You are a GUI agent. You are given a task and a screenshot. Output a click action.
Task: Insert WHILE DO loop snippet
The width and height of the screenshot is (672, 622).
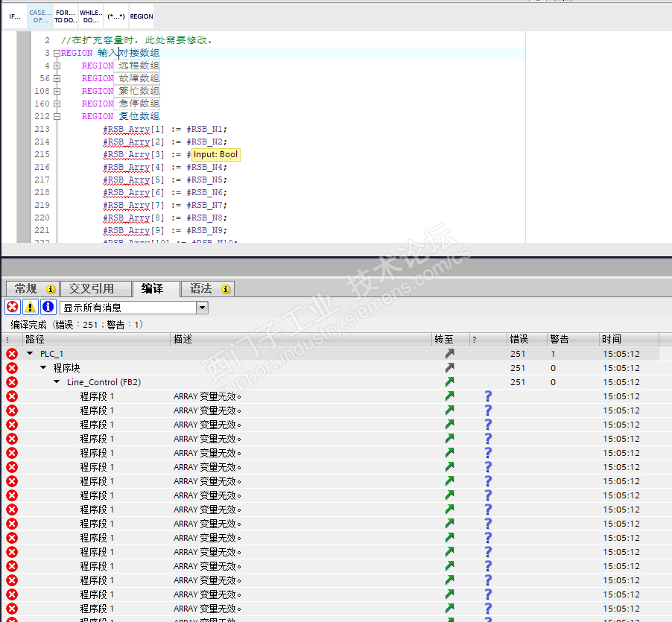click(91, 16)
